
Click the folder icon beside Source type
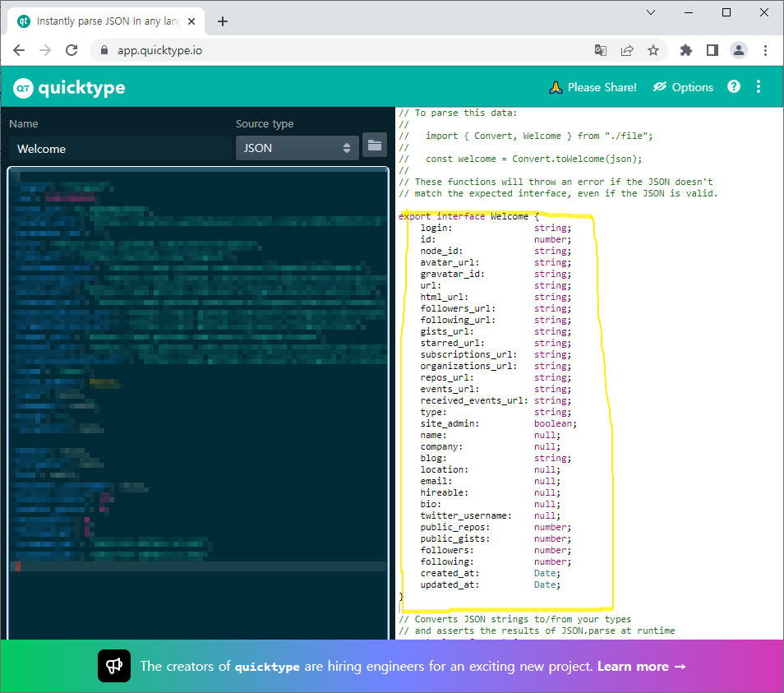click(x=375, y=146)
